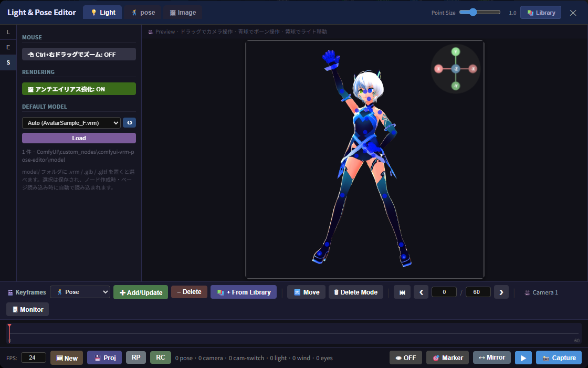Click the Preview header camera icon
This screenshot has width=588, height=368.
[150, 32]
